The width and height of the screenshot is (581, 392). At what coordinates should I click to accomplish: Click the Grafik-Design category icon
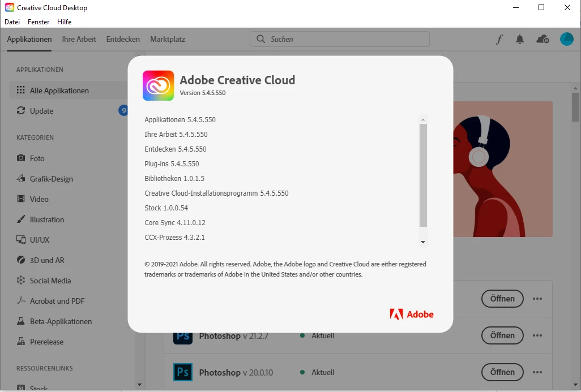pos(21,178)
